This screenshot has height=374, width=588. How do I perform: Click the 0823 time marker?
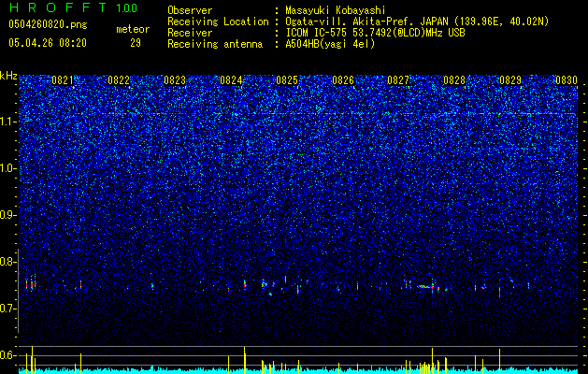[175, 80]
